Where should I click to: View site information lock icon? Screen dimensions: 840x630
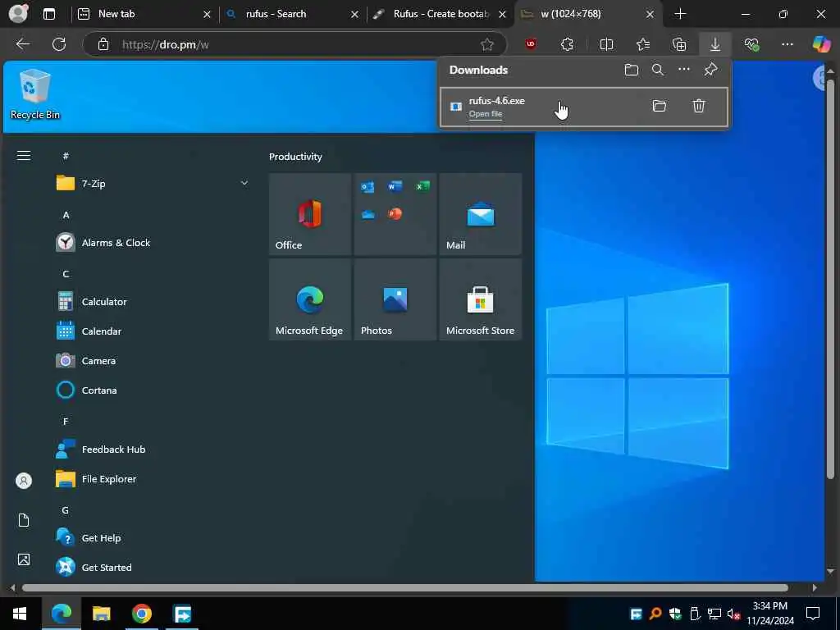(x=103, y=44)
